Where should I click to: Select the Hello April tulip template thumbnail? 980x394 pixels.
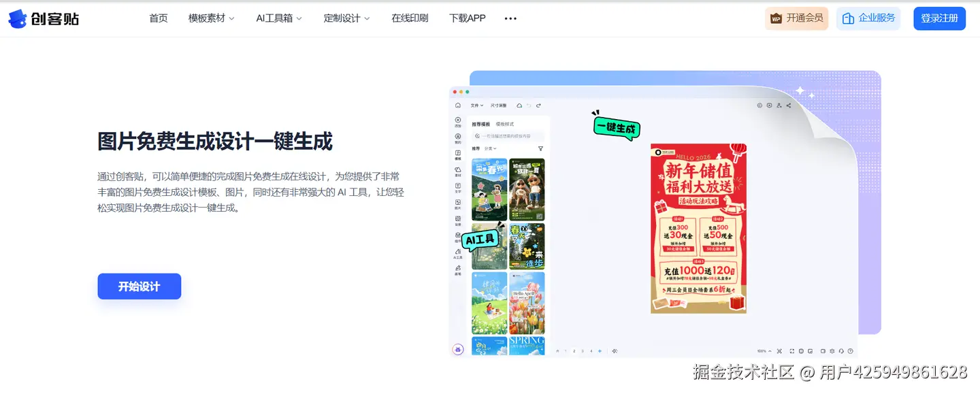click(x=527, y=303)
